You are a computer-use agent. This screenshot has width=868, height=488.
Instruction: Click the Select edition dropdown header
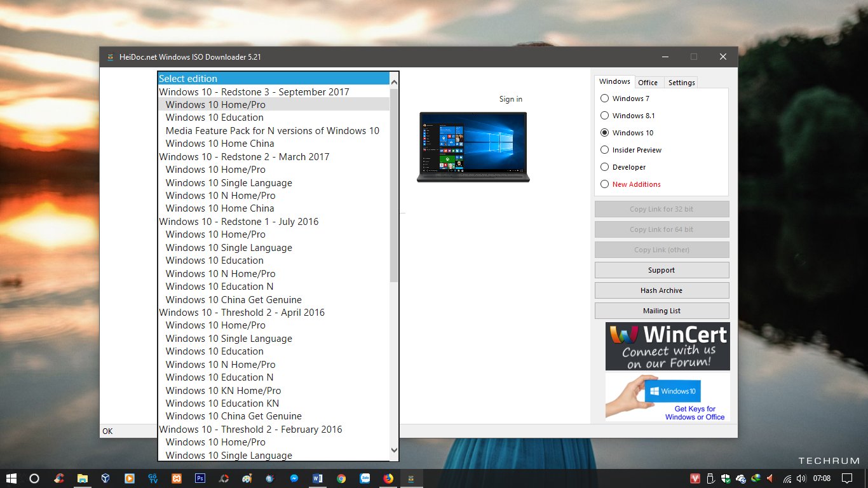point(274,79)
